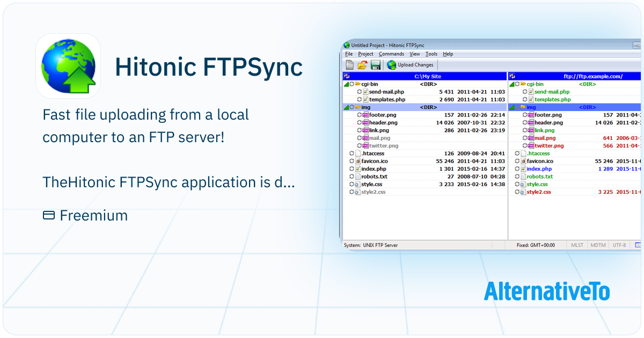Select remote file header.png
This screenshot has height=338, width=644.
point(548,122)
